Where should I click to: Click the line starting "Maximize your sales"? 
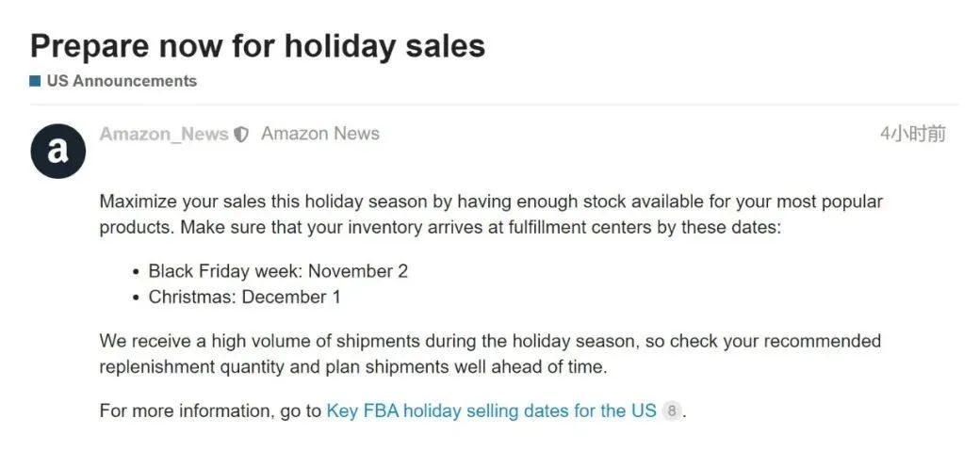click(490, 201)
